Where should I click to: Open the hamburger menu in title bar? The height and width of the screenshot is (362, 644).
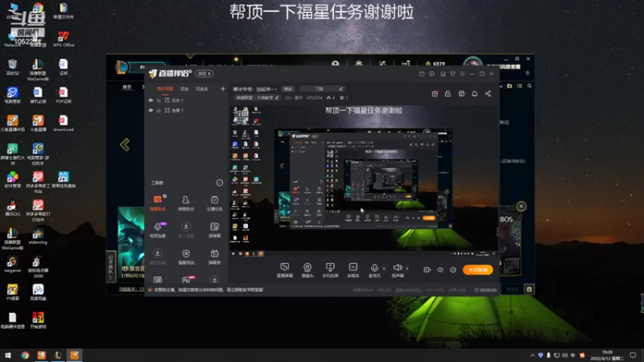[x=462, y=74]
